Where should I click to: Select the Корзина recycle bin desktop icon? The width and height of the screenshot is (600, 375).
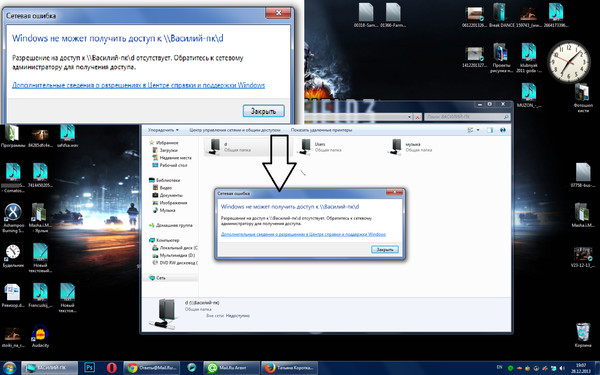click(x=583, y=335)
